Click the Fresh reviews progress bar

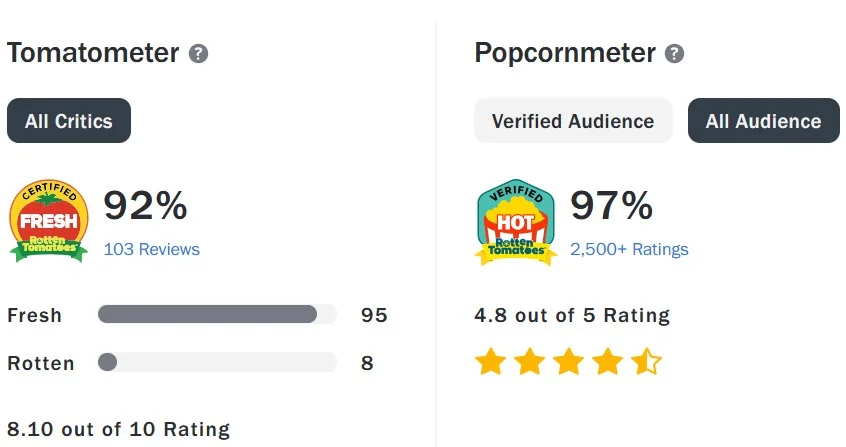tap(217, 314)
